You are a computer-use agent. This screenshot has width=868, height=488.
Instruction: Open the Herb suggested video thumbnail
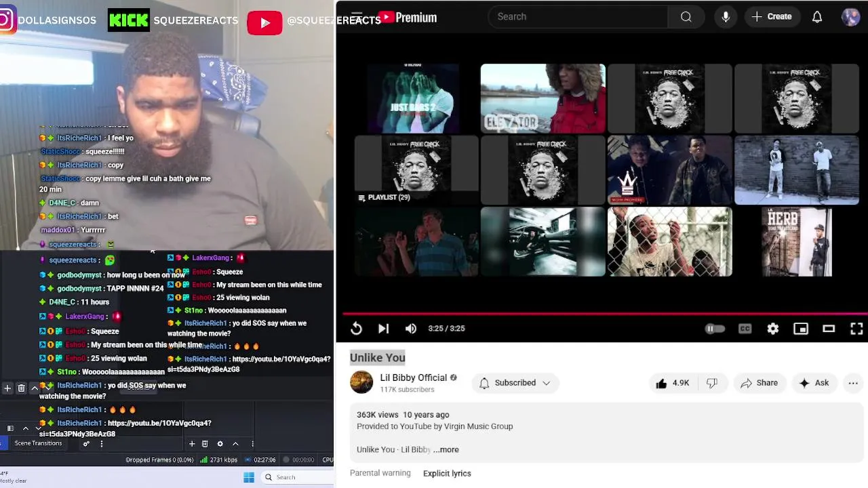tap(796, 241)
